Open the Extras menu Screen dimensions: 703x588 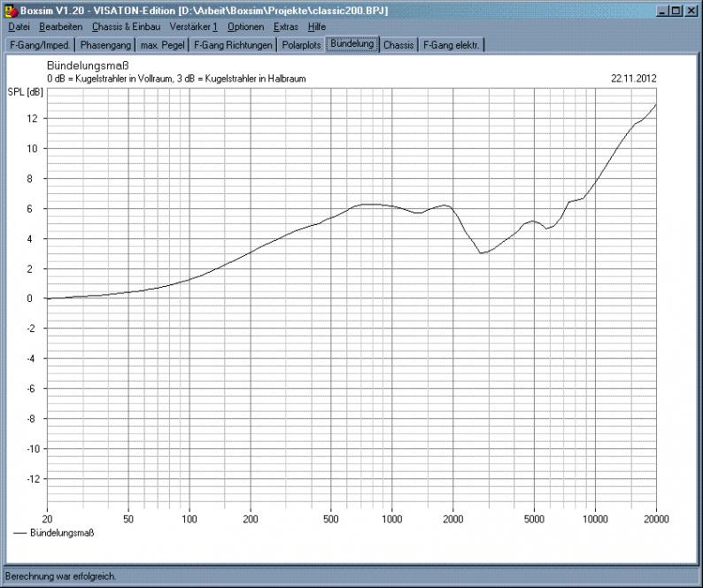click(286, 27)
